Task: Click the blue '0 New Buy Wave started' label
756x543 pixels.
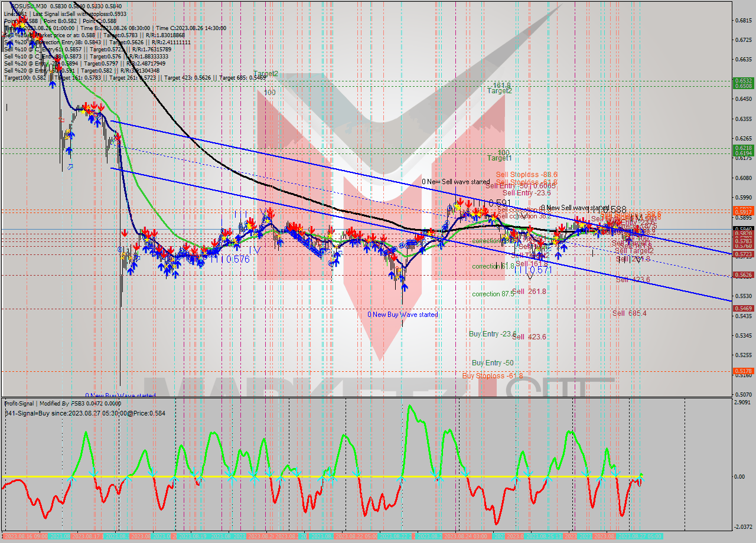Action: tap(403, 315)
